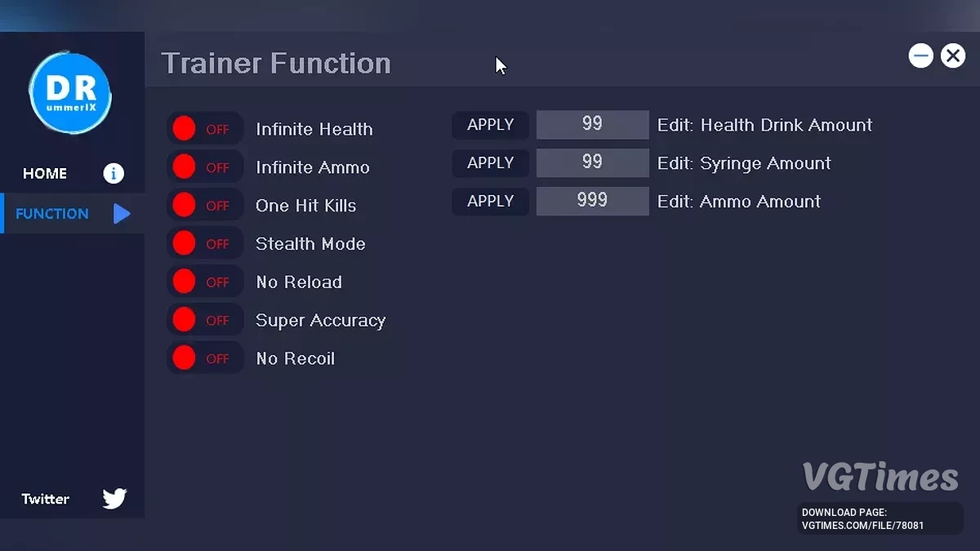Select the FUNCTION tab
Viewport: 980px width, 551px height.
52,214
